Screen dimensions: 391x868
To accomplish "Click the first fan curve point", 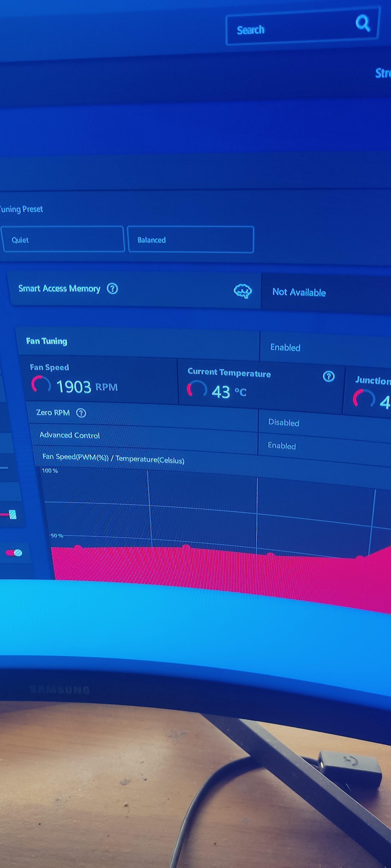I will [78, 547].
